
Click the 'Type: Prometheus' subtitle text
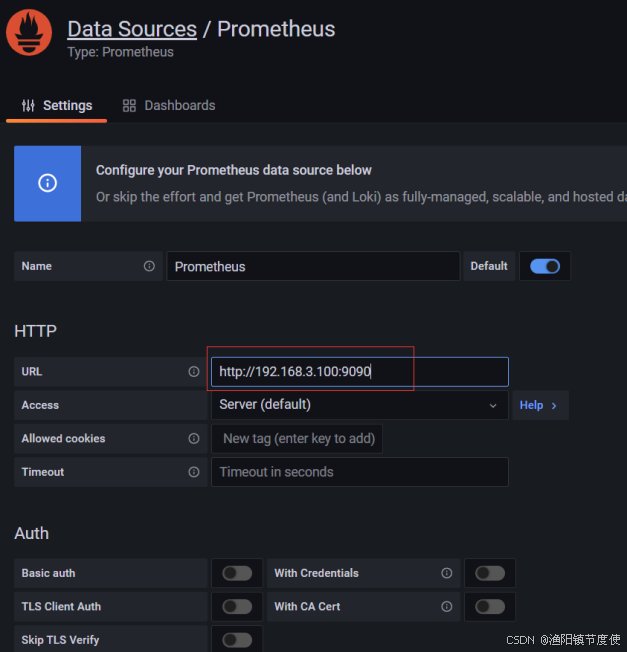point(121,52)
